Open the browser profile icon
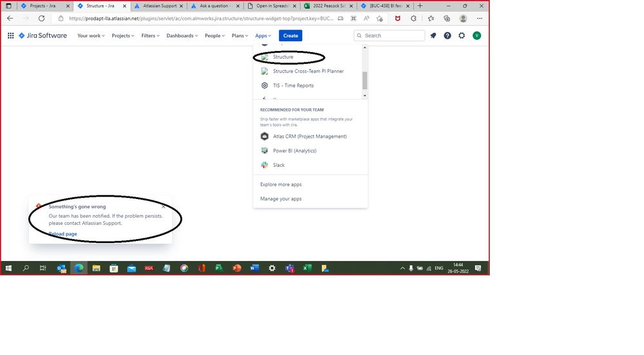 pyautogui.click(x=463, y=19)
